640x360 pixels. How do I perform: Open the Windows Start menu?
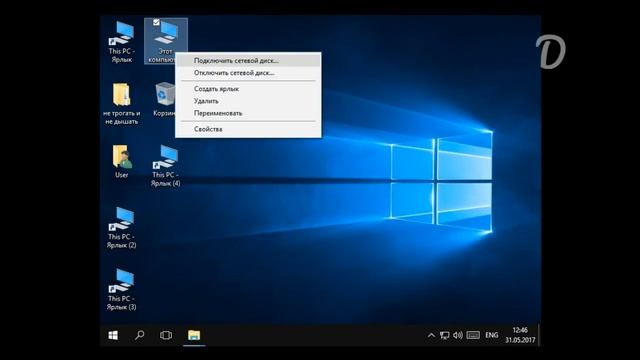tap(113, 335)
